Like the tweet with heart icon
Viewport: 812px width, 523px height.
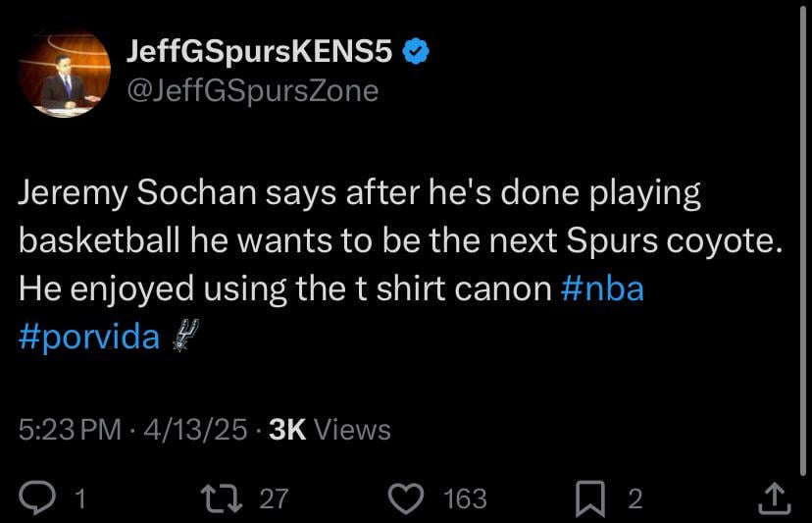[405, 498]
